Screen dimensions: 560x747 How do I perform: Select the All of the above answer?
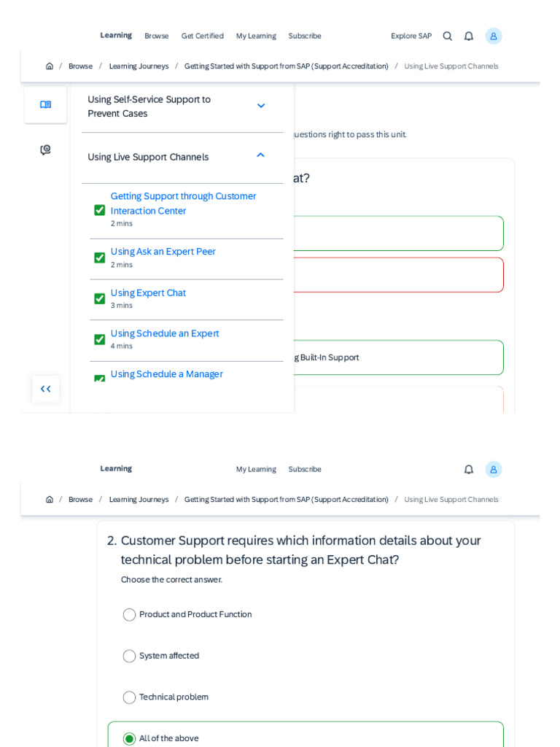[x=130, y=739]
